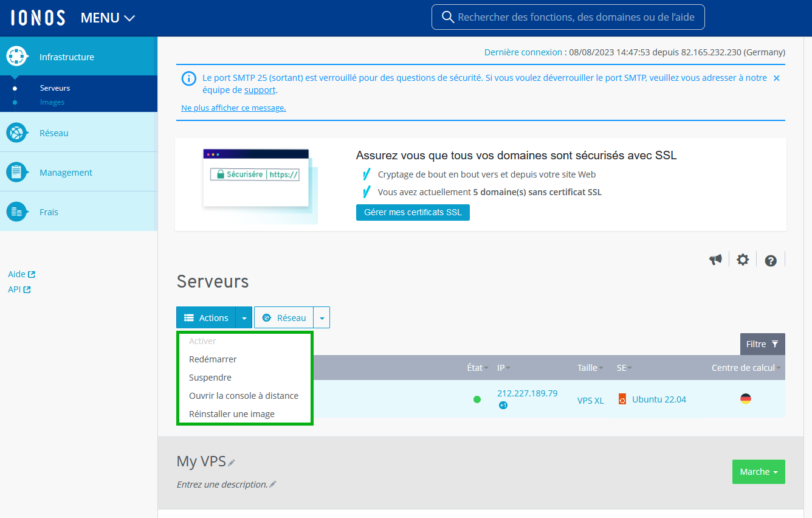Screen dimensions: 812x518
Task: Sort by État column header
Action: tap(478, 368)
